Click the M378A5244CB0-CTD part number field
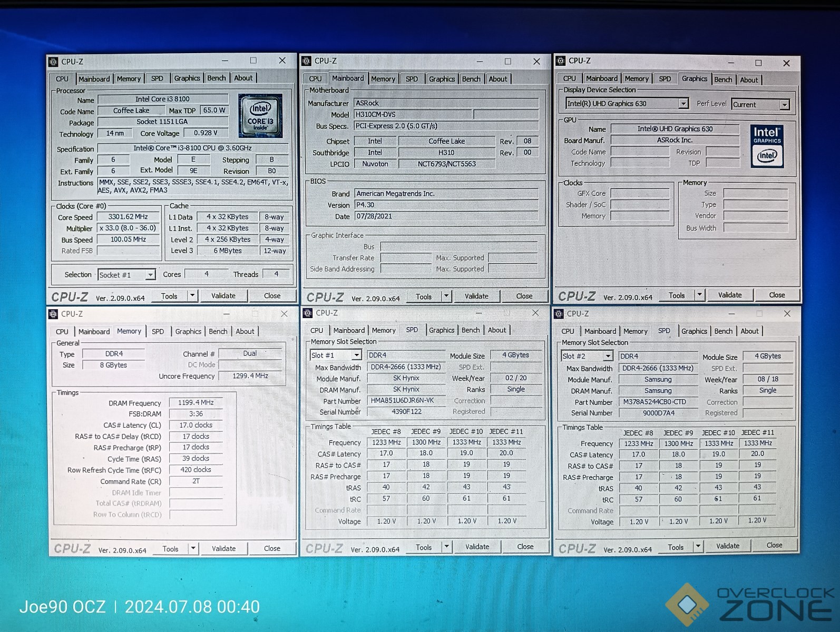Screen dimensions: 840x632 [x=658, y=402]
